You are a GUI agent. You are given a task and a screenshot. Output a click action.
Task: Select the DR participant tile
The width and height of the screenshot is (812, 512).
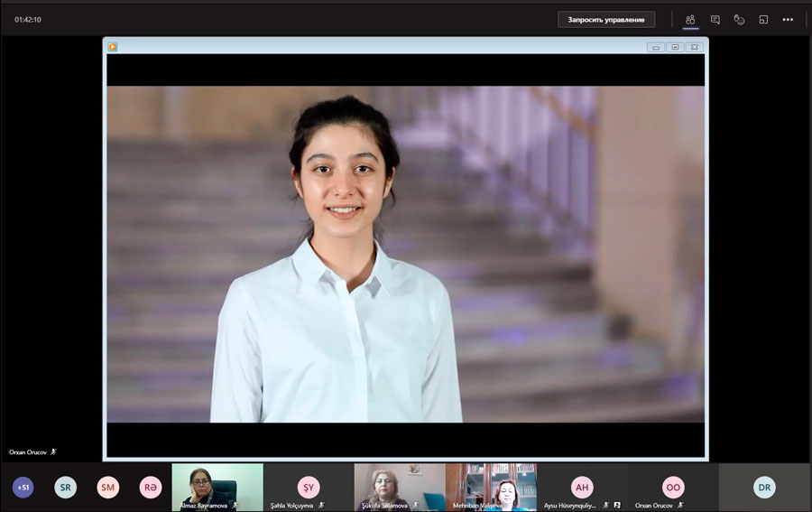click(764, 488)
